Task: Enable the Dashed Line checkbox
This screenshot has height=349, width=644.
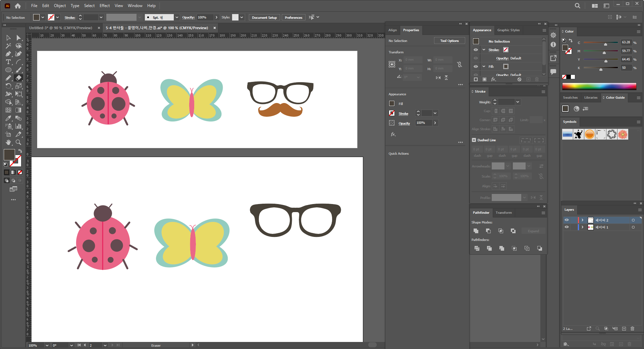Action: click(474, 140)
